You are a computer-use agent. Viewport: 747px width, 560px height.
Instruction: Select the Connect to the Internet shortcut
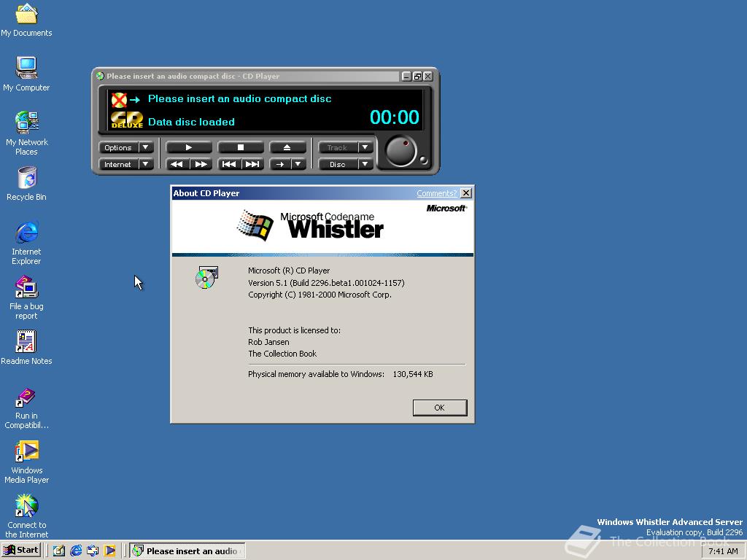26,516
